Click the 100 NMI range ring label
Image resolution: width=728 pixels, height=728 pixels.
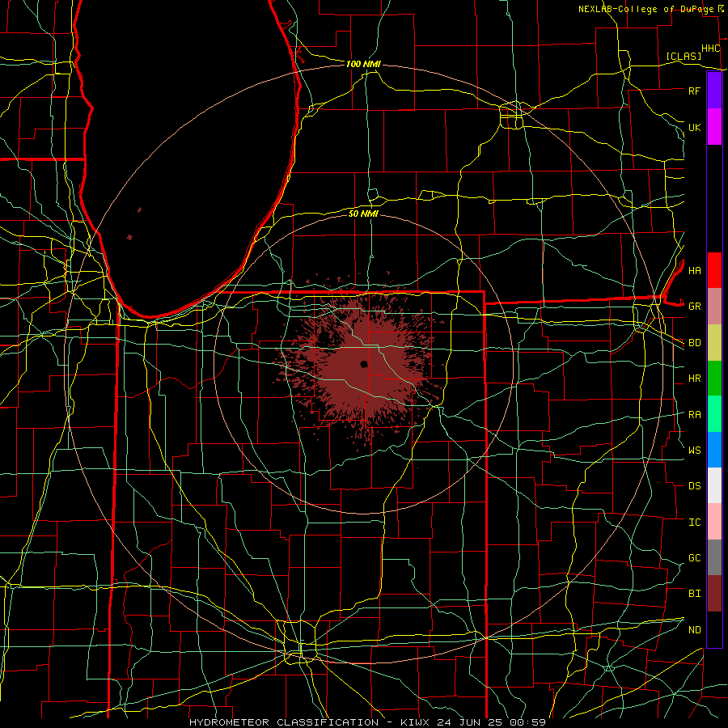point(363,64)
